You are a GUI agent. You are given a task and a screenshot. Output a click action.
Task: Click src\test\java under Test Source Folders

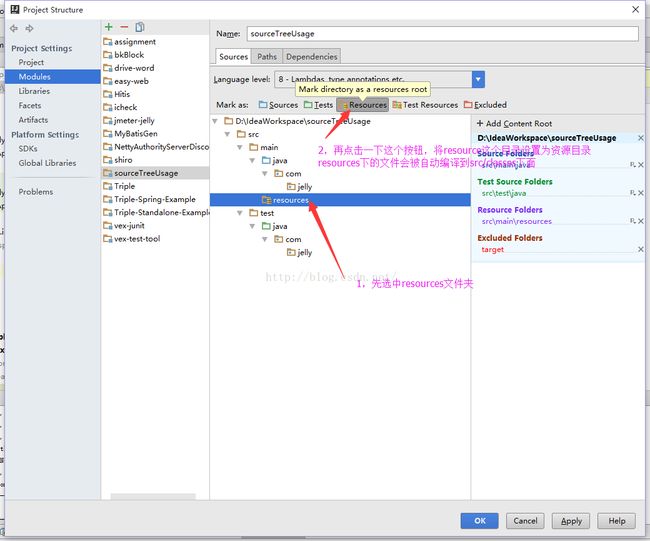[504, 193]
